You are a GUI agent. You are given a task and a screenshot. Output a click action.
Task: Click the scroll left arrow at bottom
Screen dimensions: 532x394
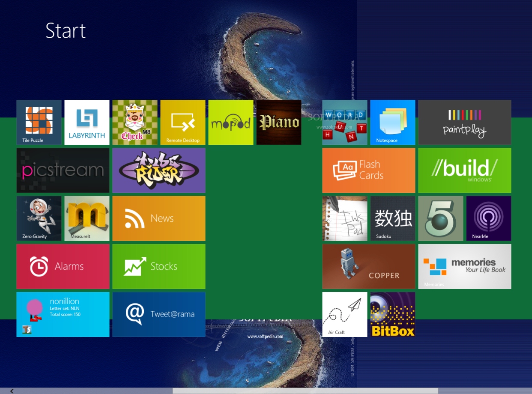pyautogui.click(x=12, y=391)
